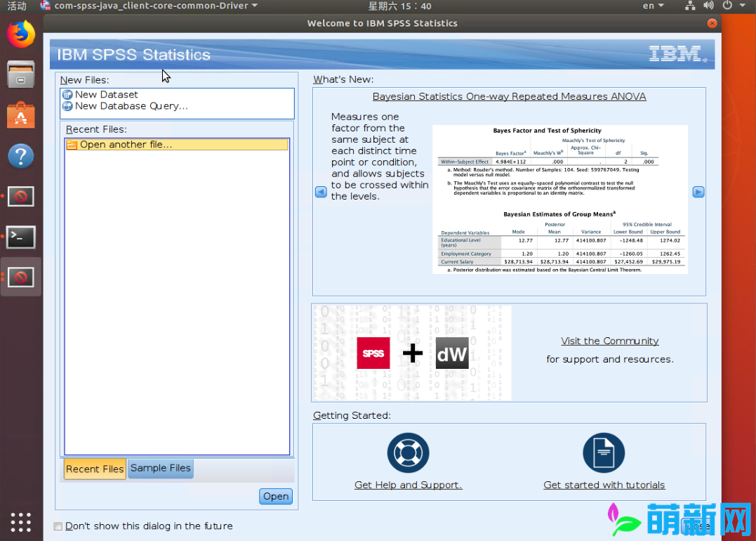Click the Open button
This screenshot has width=756, height=541.
point(276,496)
